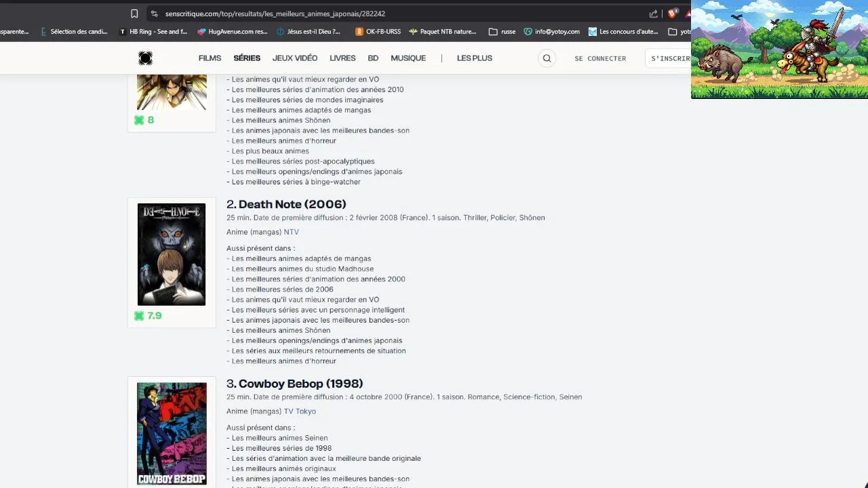Click the green rating icon beside 7.9
Image resolution: width=868 pixels, height=488 pixels.
139,316
